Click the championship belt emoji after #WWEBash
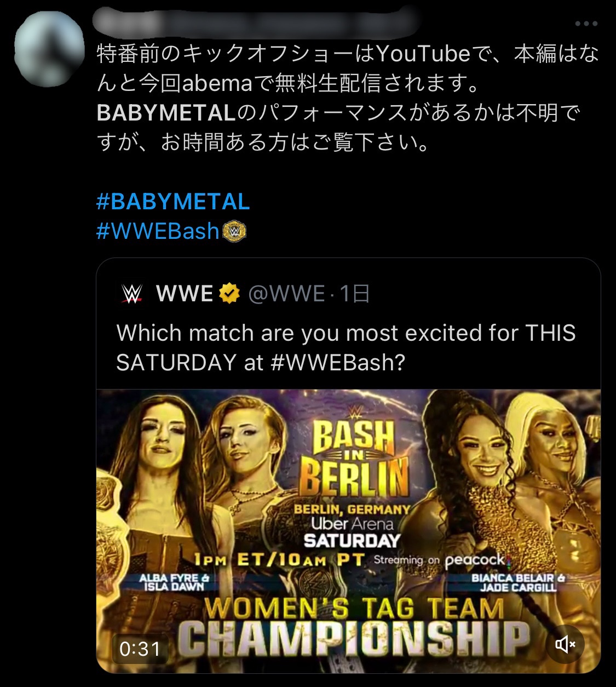Screen dimensions: 616x687 (x=234, y=232)
